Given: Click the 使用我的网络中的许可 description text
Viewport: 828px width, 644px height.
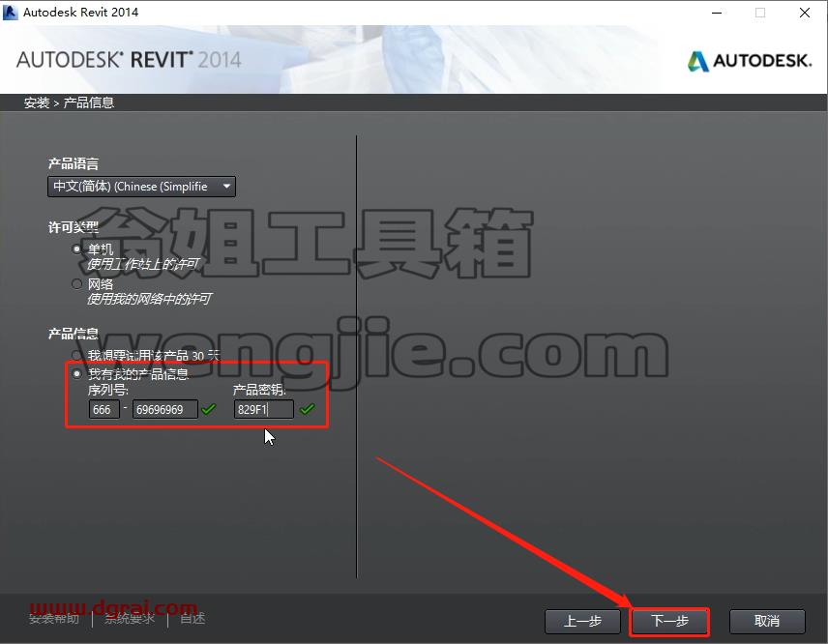Looking at the screenshot, I should click(x=149, y=299).
